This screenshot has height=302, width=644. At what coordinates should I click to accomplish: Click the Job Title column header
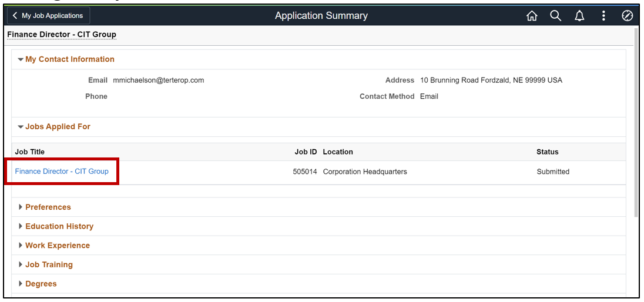30,152
